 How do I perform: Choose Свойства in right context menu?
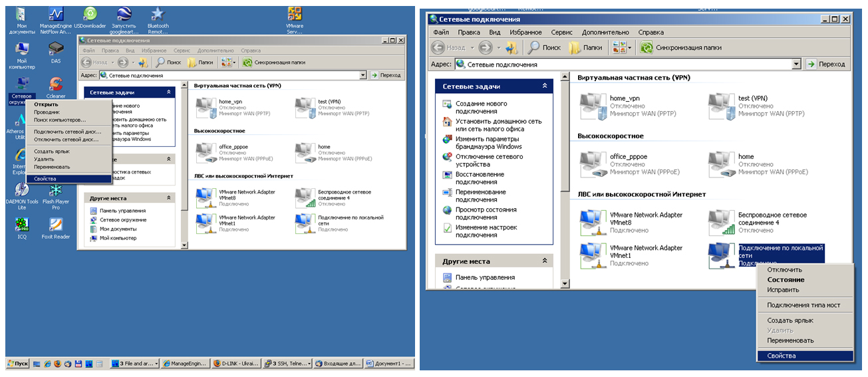pyautogui.click(x=781, y=356)
